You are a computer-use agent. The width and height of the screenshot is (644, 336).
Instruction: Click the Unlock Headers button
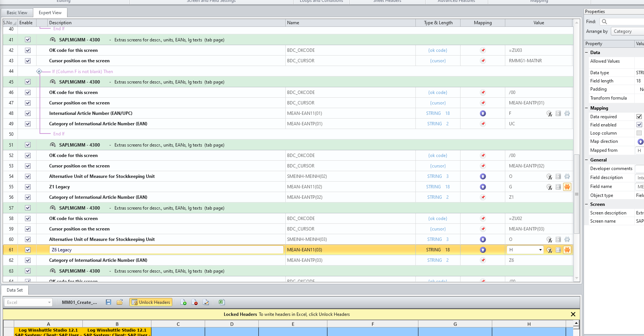(x=151, y=302)
